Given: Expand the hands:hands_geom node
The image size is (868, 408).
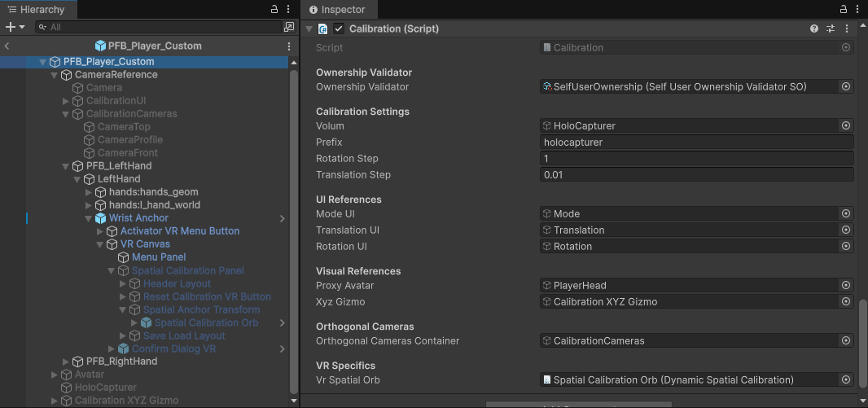Looking at the screenshot, I should pyautogui.click(x=89, y=192).
